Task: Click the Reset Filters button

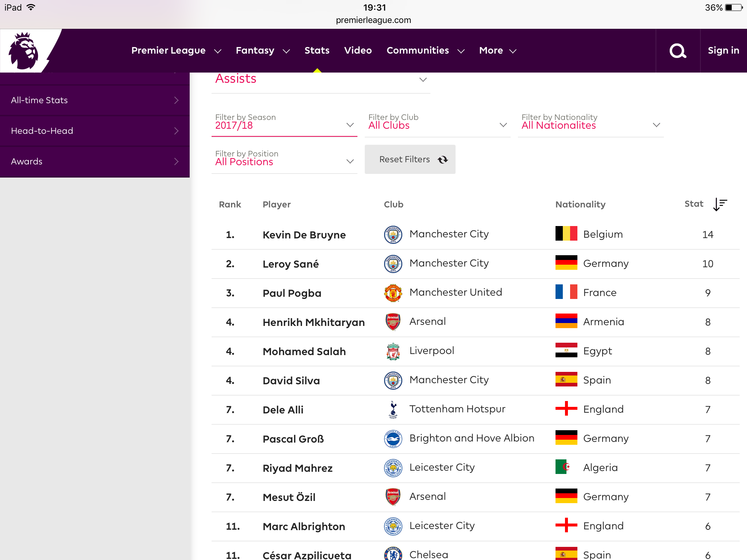Action: tap(410, 159)
